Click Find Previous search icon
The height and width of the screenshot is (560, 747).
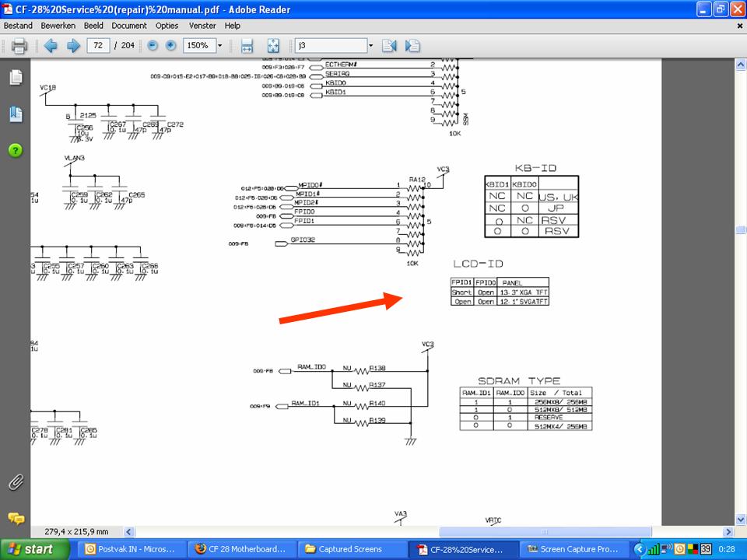[x=389, y=46]
